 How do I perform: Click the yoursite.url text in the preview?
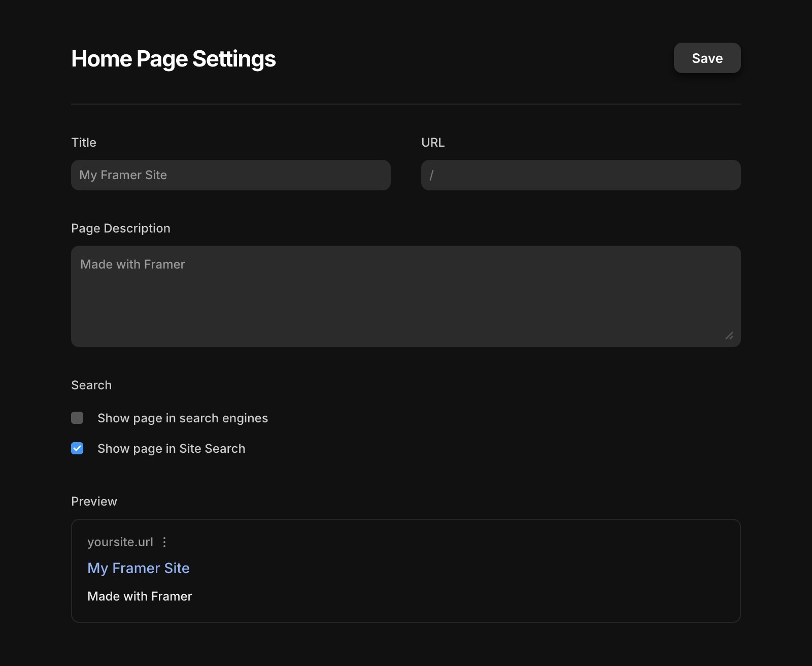(121, 542)
